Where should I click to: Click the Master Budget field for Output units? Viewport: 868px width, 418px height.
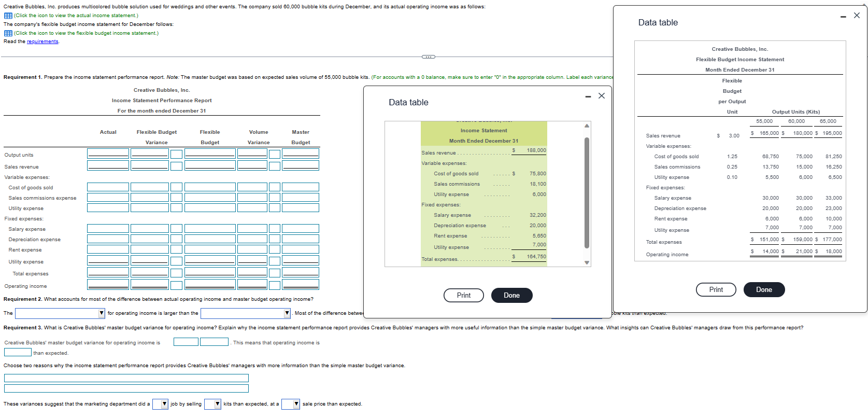301,154
